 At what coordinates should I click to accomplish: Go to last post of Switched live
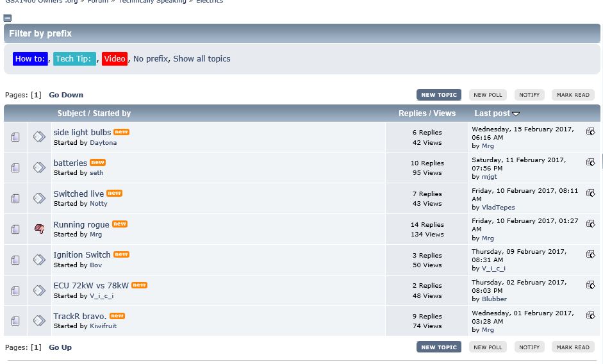[591, 193]
